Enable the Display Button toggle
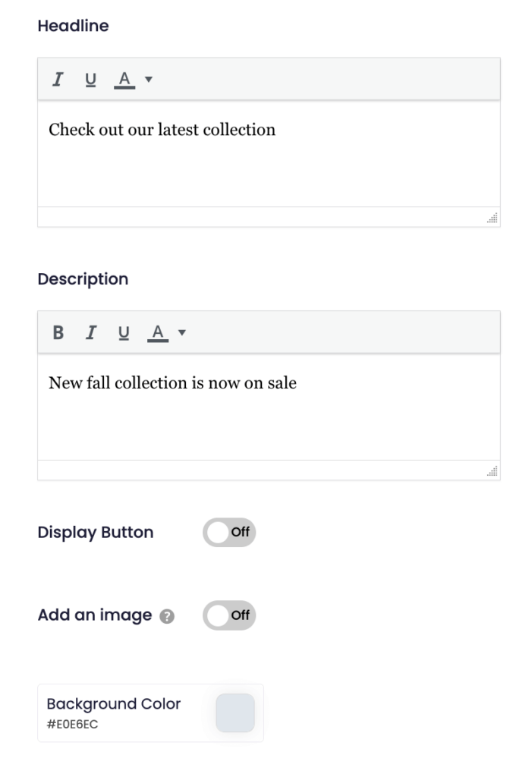Viewport: 532px width, 777px height. (229, 532)
